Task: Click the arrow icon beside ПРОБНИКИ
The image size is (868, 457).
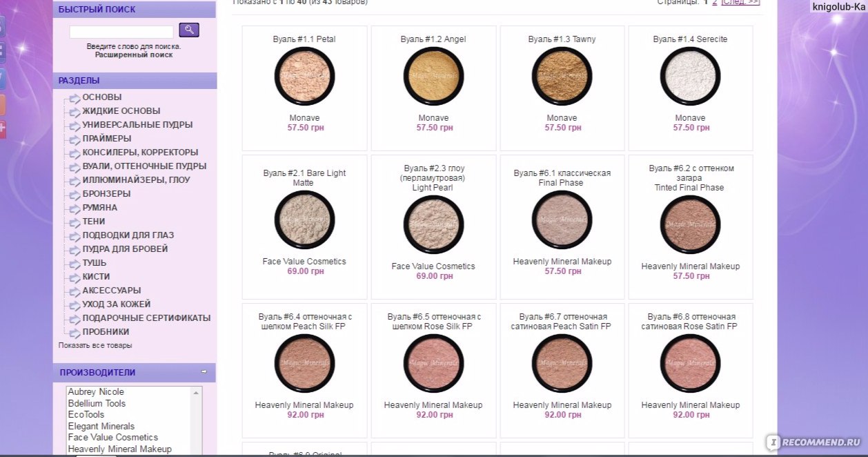Action: (x=75, y=333)
